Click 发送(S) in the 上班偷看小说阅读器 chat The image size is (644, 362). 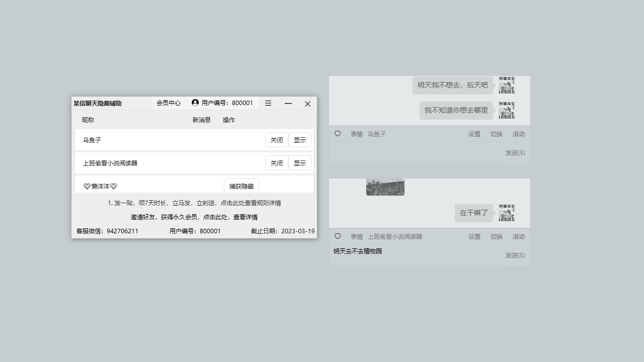(x=514, y=255)
